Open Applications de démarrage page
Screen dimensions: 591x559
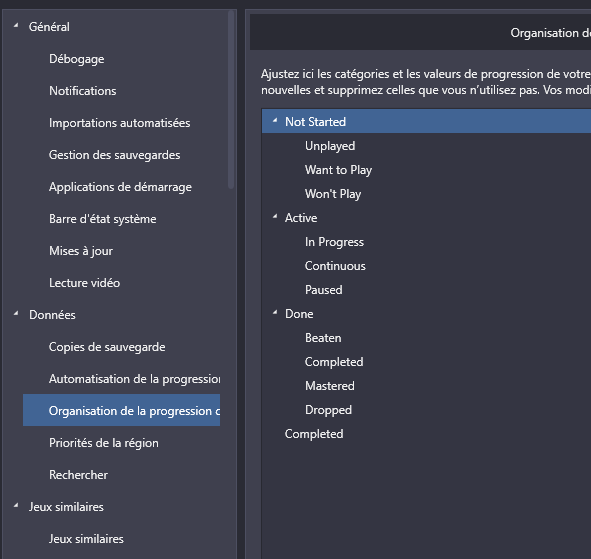click(120, 187)
